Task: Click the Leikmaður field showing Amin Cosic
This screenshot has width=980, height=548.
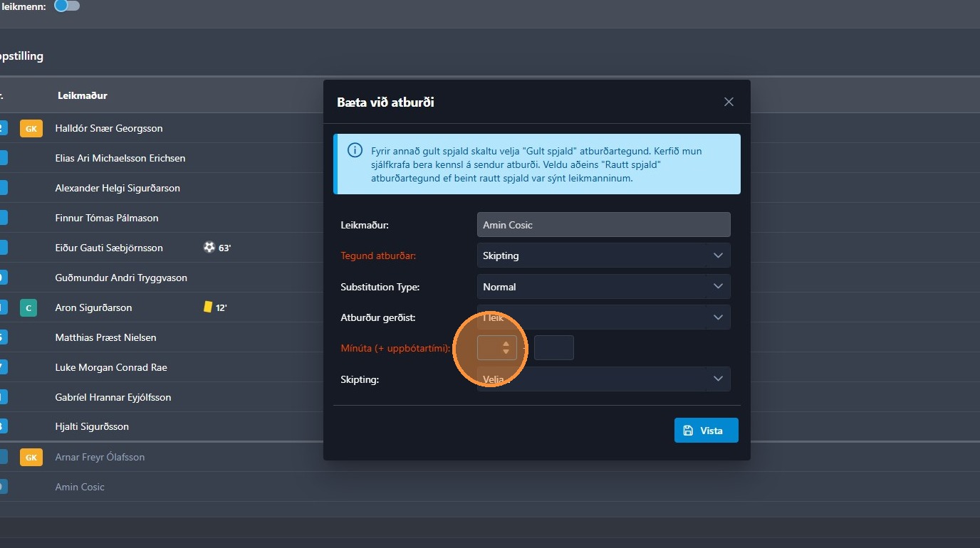Action: pyautogui.click(x=603, y=225)
